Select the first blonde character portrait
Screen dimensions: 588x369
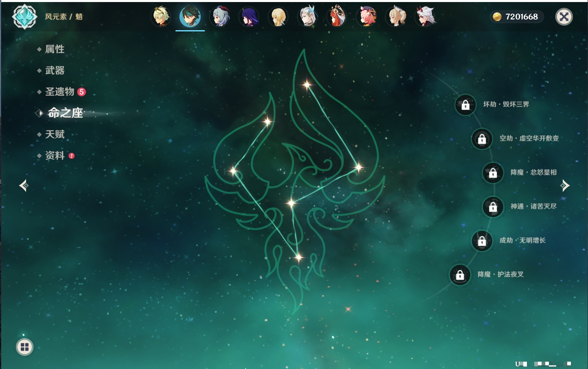pyautogui.click(x=161, y=17)
